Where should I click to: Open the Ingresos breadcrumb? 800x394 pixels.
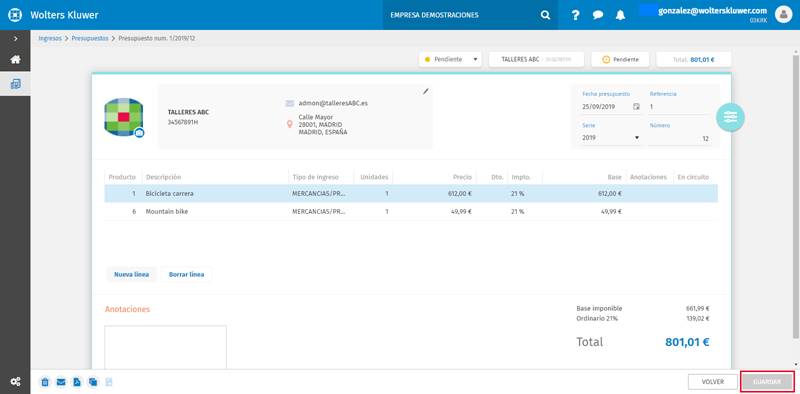click(x=50, y=38)
